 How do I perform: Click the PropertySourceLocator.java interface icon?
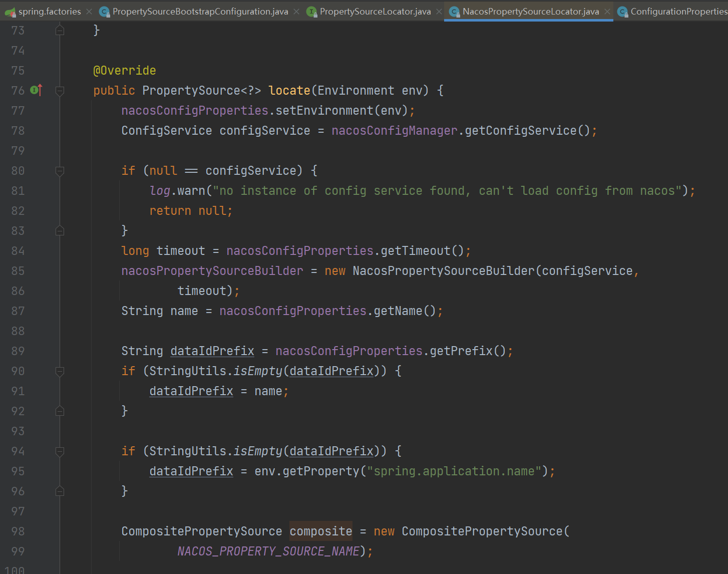[x=311, y=12]
